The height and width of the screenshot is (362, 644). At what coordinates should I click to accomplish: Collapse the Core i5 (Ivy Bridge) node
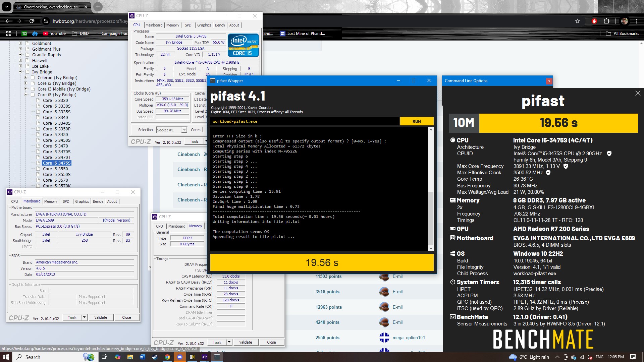25,95
